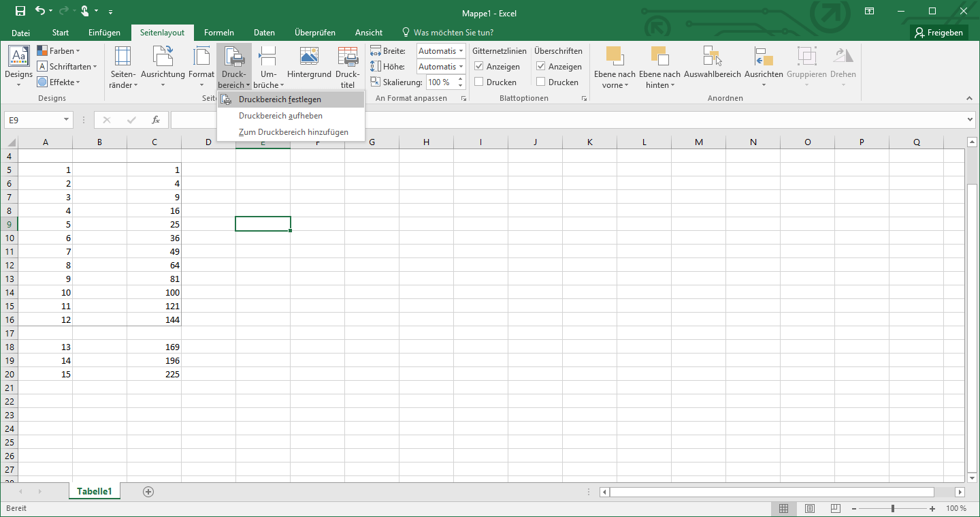Switch to the Formeln tab
Viewport: 980px width, 517px height.
[x=219, y=33]
